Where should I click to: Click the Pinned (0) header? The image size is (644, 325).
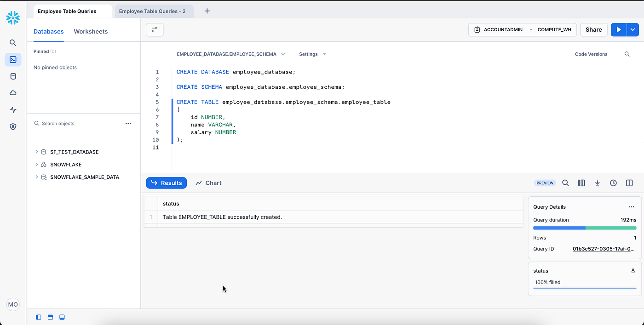coord(45,51)
